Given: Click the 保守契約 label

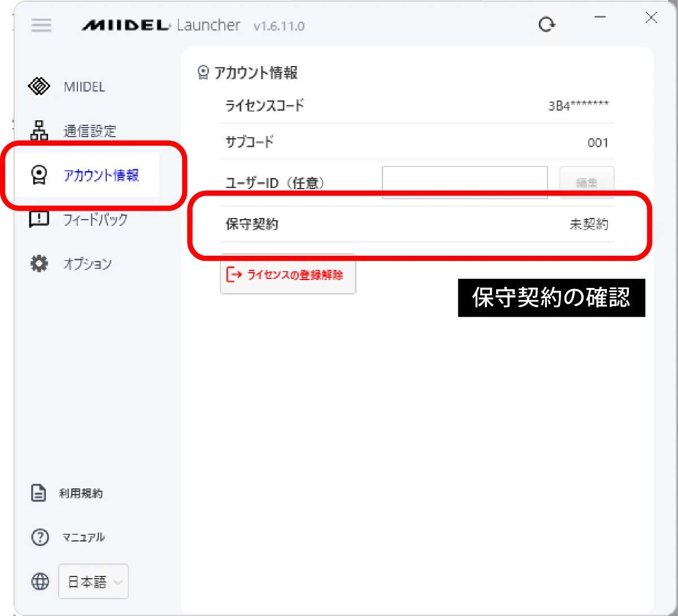Looking at the screenshot, I should click(251, 224).
